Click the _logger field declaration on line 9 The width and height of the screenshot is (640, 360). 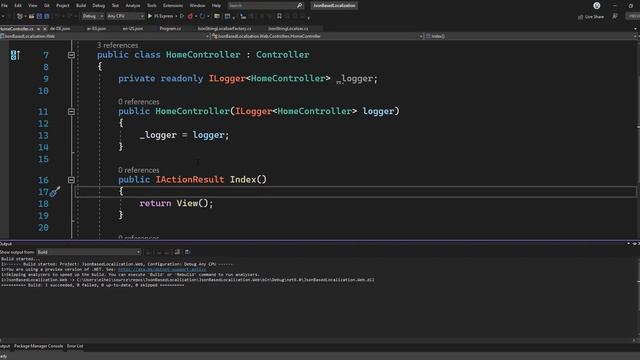(x=248, y=78)
